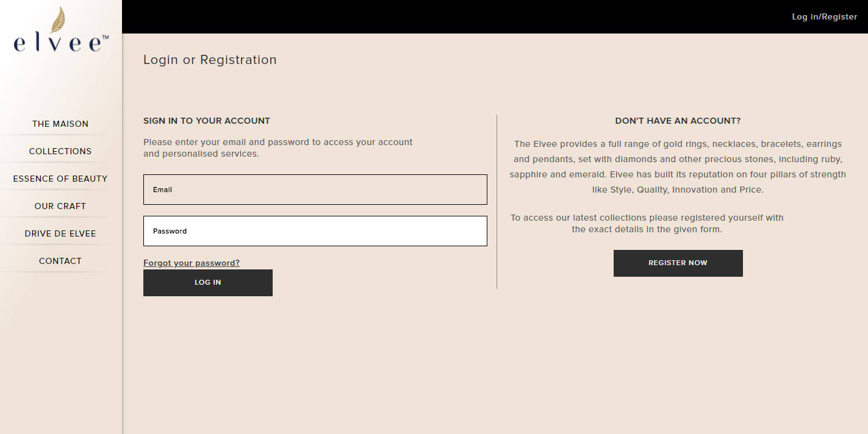This screenshot has height=434, width=868.
Task: Go to the Collections page
Action: [60, 151]
